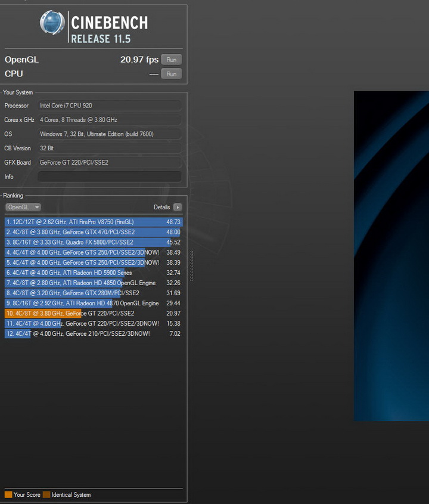Image resolution: width=429 pixels, height=504 pixels.
Task: Click the 20.97 fps OpenGL score
Action: 139,60
